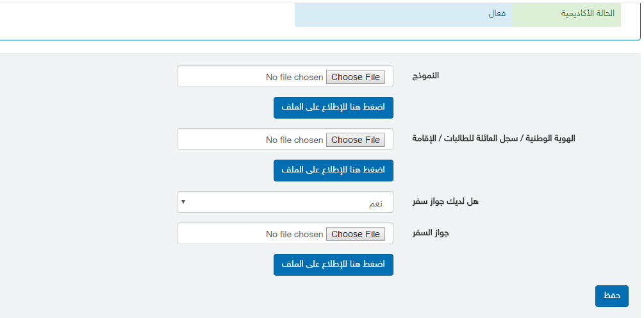Click the جواز السفر field label
The width and height of the screenshot is (644, 318).
coord(431,233)
